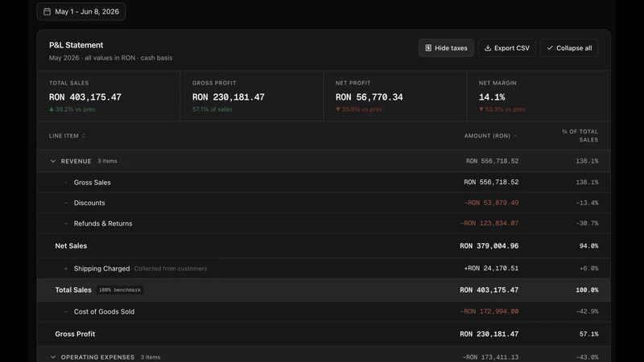
Task: Click Collected from customers note
Action: coord(171,269)
